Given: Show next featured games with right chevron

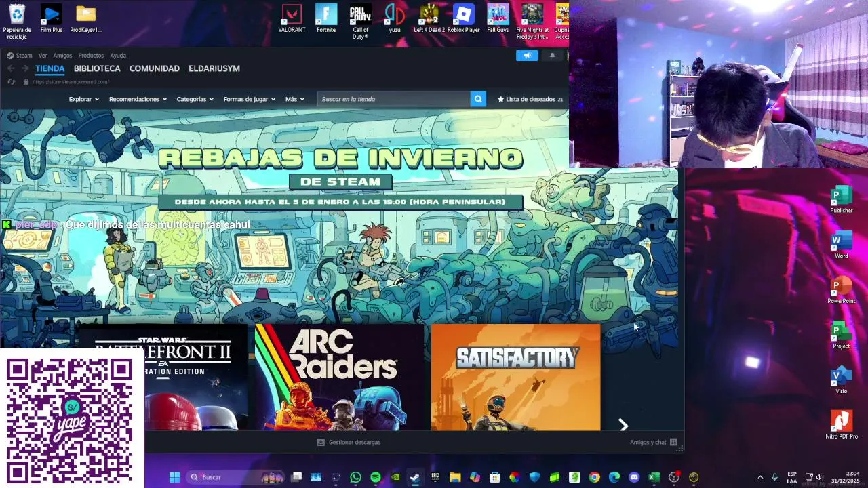Looking at the screenshot, I should pos(623,425).
